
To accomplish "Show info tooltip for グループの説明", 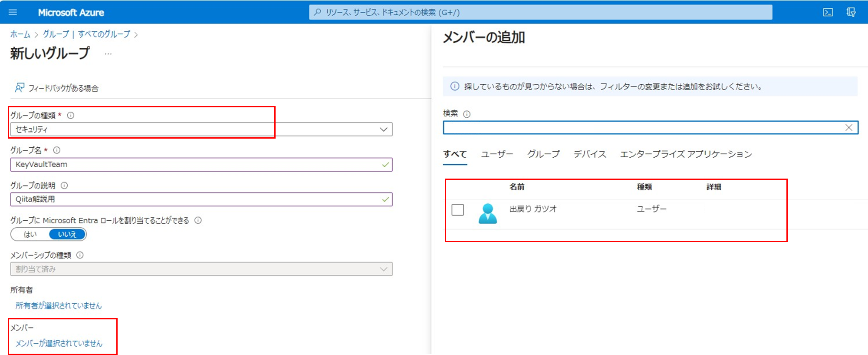I will pyautogui.click(x=64, y=186).
